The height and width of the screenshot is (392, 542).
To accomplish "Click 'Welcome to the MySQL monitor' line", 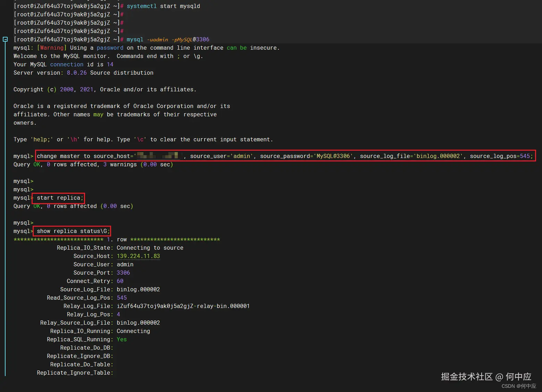I will pyautogui.click(x=108, y=56).
